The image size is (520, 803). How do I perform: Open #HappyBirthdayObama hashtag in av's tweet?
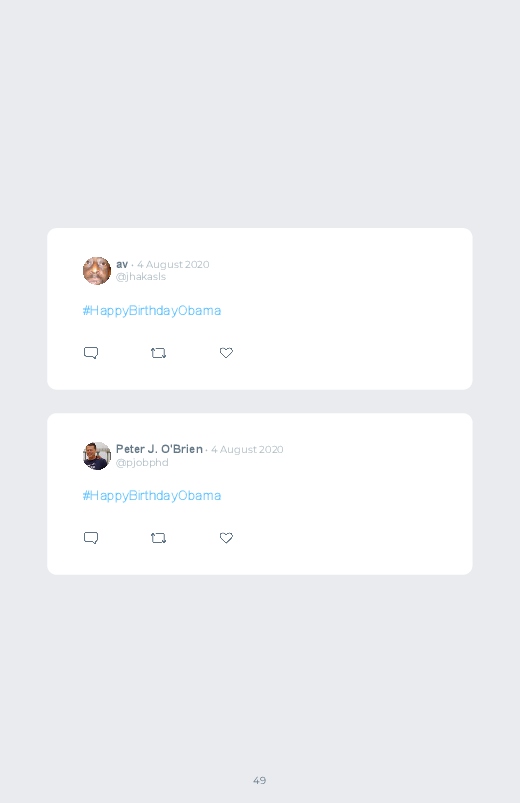[x=152, y=310]
